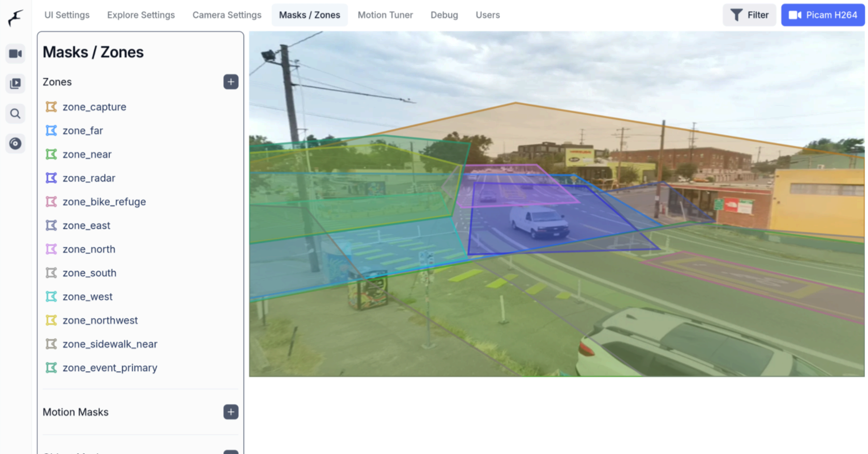Open the live camera view sidebar icon
This screenshot has height=454, width=868.
15,54
